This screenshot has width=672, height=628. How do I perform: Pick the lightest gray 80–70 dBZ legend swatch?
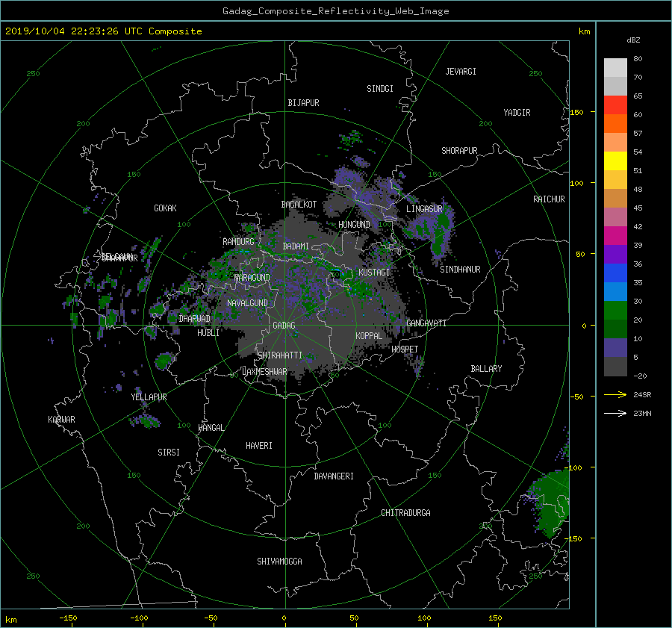[x=615, y=68]
